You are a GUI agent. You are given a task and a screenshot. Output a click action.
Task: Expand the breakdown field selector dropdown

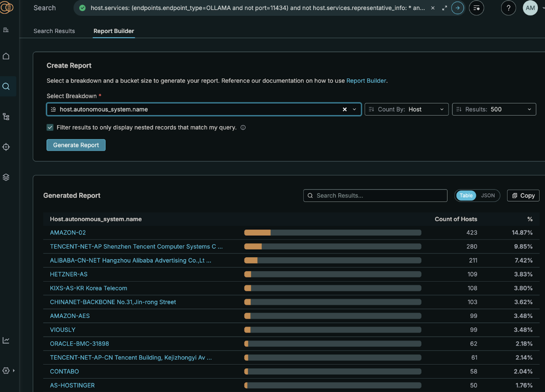355,109
